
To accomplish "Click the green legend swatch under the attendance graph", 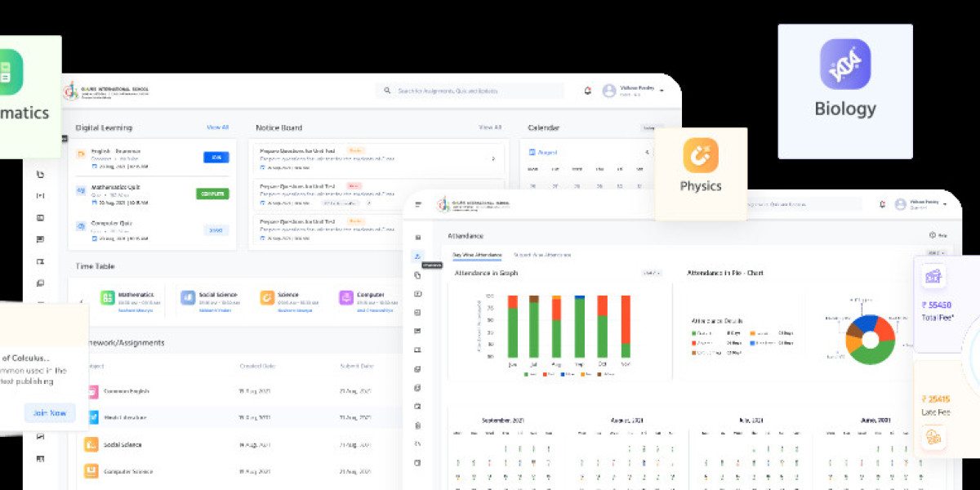I will (x=526, y=373).
